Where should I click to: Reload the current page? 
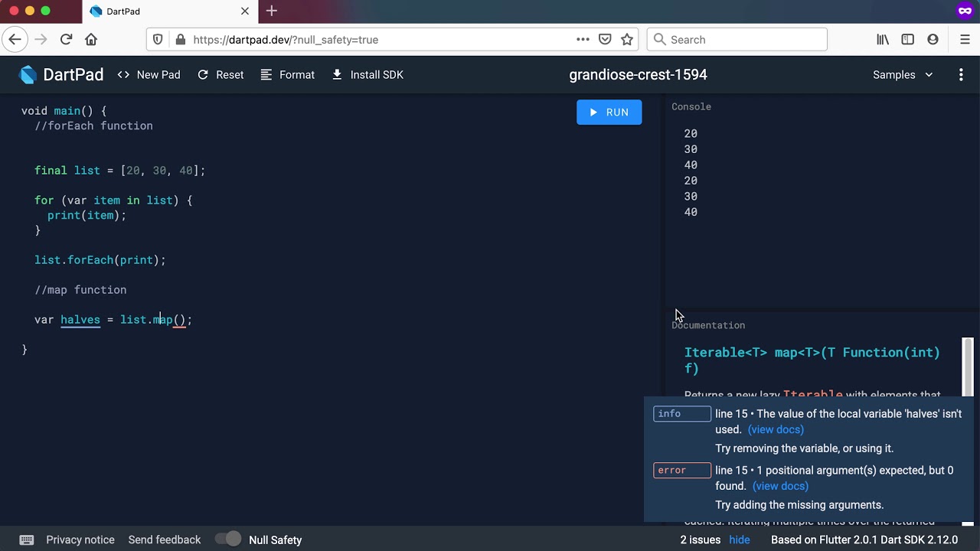(66, 40)
